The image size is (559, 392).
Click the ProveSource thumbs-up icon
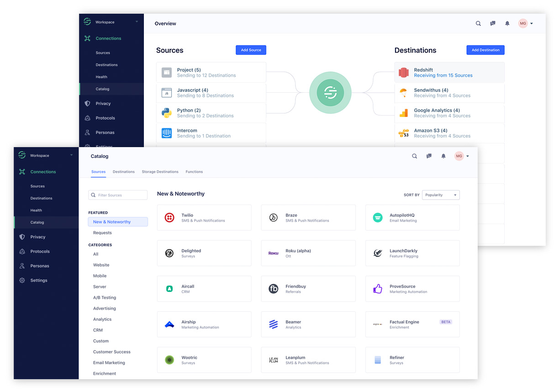378,289
